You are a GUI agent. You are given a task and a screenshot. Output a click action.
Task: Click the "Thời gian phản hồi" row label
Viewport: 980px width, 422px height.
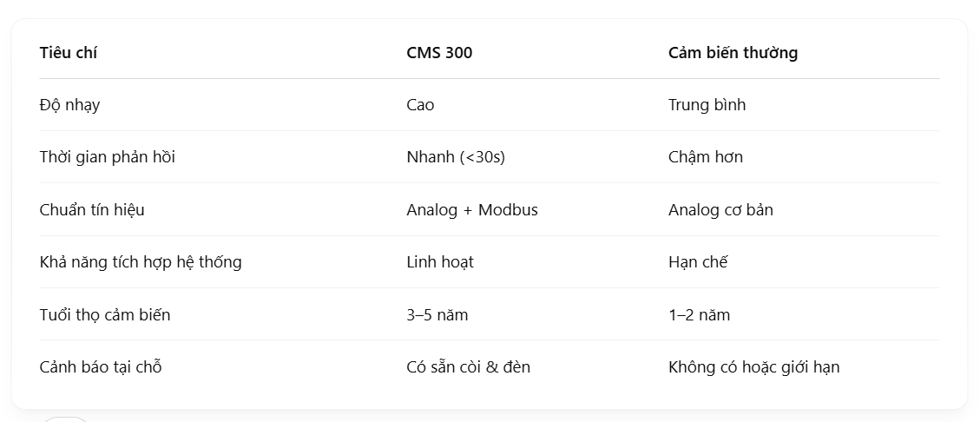tap(108, 157)
